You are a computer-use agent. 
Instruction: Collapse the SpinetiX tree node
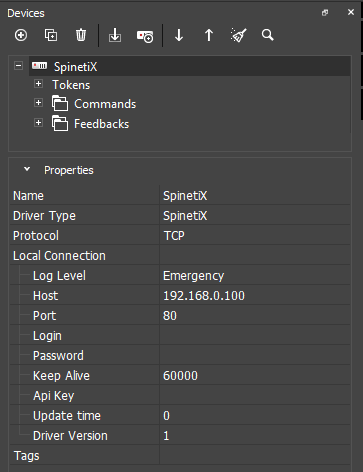click(19, 65)
